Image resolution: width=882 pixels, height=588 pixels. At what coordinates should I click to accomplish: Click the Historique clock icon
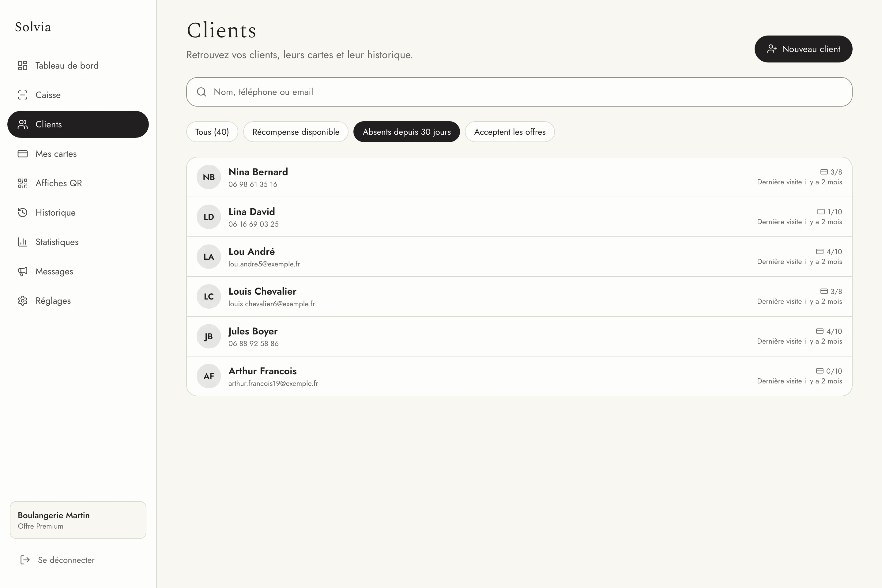click(x=22, y=213)
